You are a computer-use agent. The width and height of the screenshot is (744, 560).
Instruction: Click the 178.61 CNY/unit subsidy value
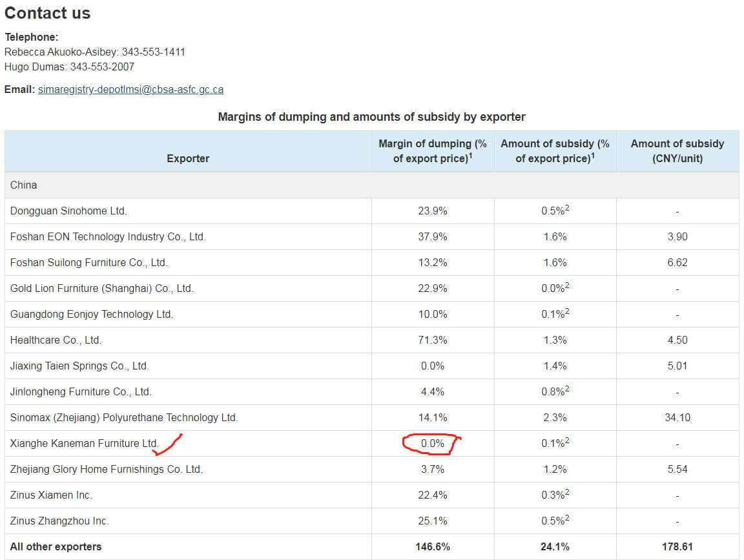(x=677, y=546)
